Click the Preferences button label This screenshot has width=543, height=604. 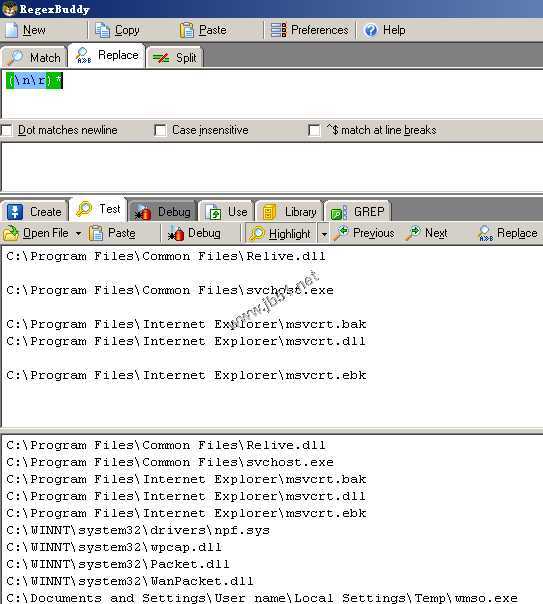click(x=320, y=30)
